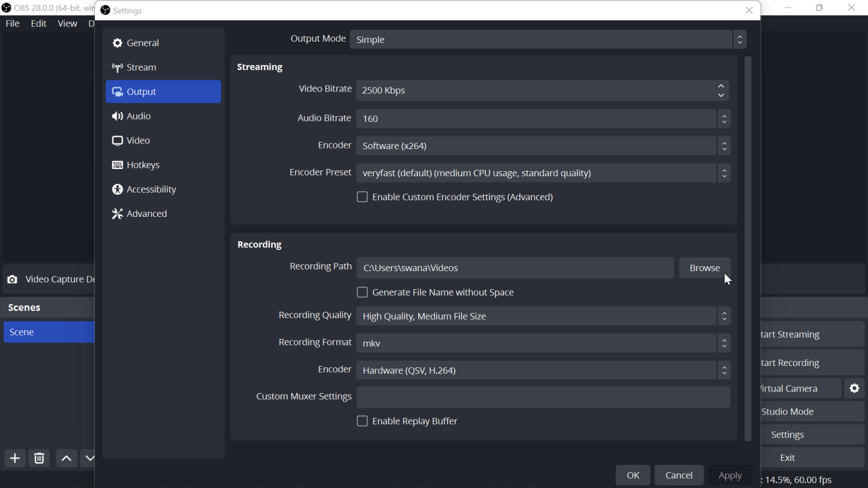
Task: Change the Recording Format dropdown
Action: [x=724, y=343]
